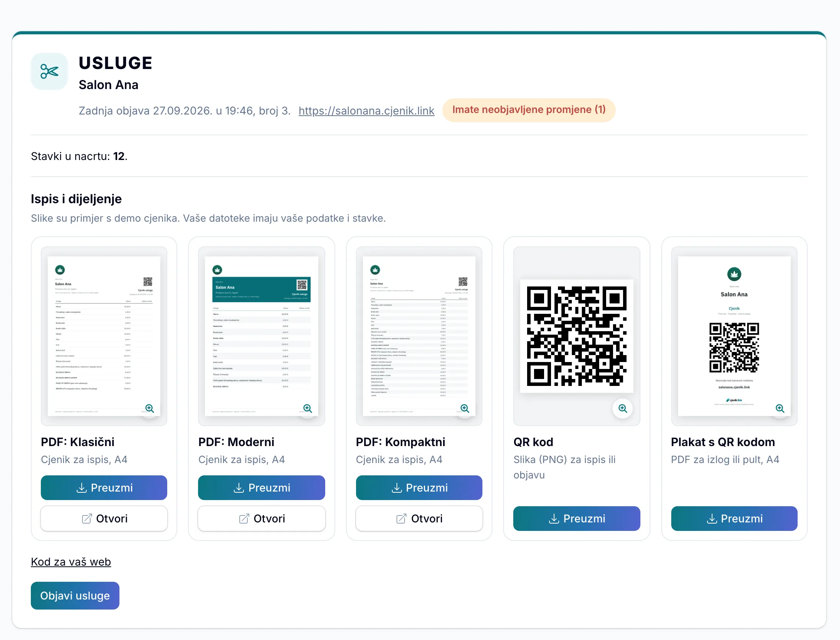
Task: Open the PDF Kompaktni via Otvori
Action: 419,519
